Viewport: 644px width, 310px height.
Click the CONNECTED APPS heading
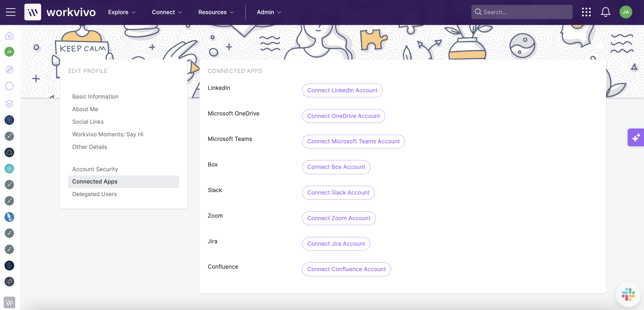pos(235,71)
